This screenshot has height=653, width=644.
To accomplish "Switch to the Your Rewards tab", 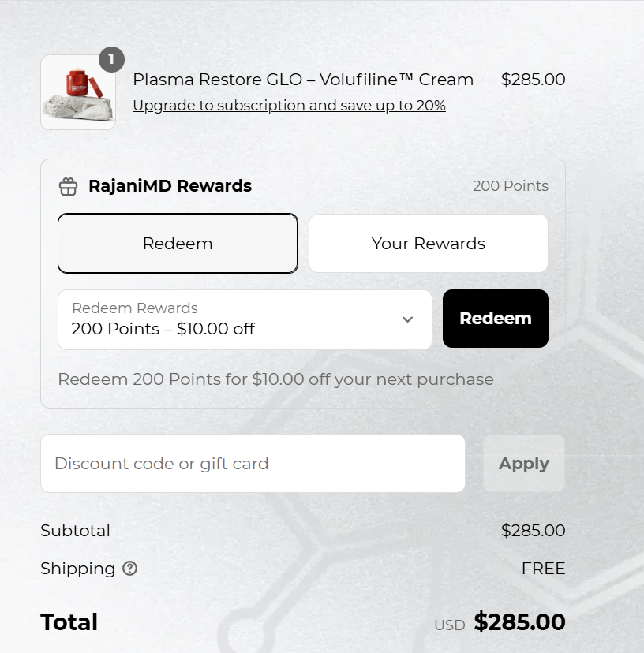I will tap(429, 243).
